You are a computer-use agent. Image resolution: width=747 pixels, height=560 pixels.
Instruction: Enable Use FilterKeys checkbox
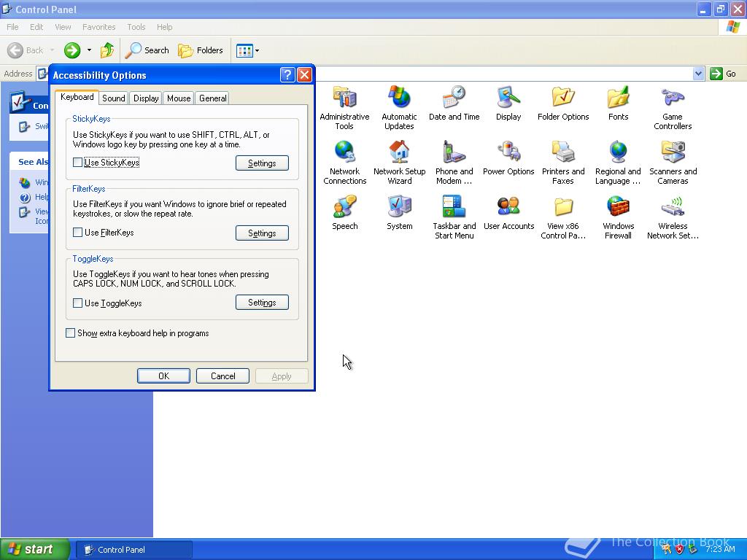click(77, 233)
